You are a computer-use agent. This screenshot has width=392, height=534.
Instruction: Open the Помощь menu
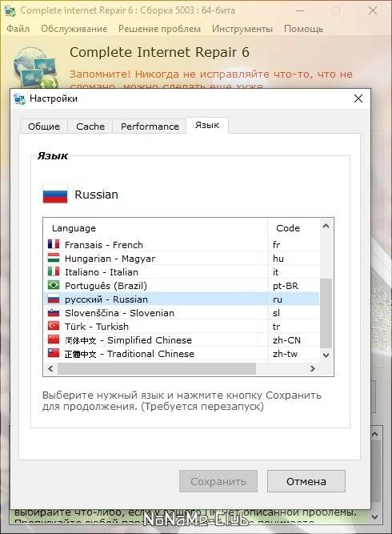click(x=303, y=29)
